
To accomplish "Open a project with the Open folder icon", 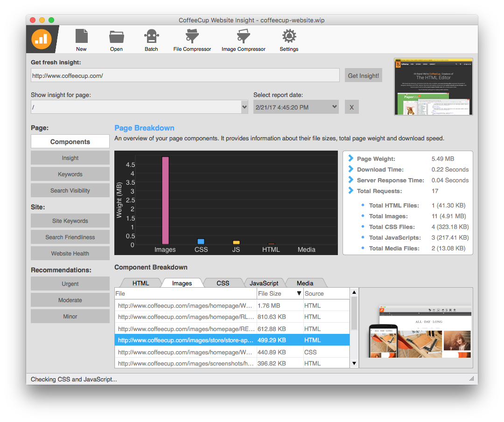I will pyautogui.click(x=116, y=37).
